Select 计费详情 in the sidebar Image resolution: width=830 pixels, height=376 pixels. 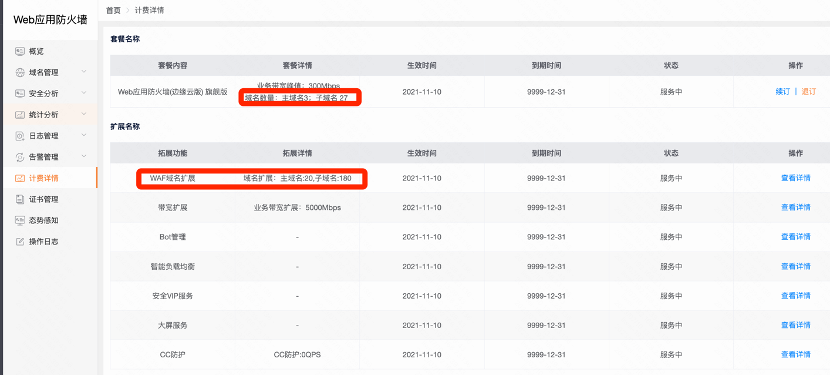click(49, 178)
